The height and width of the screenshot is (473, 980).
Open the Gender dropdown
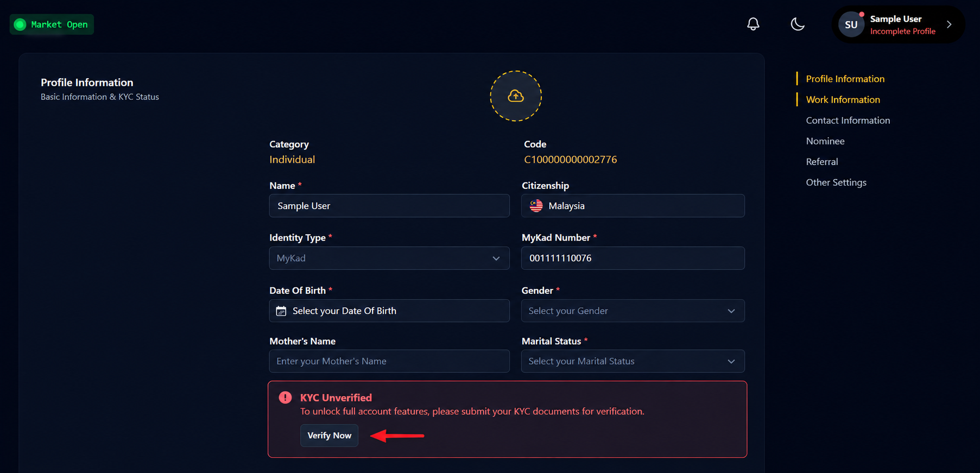click(x=633, y=311)
